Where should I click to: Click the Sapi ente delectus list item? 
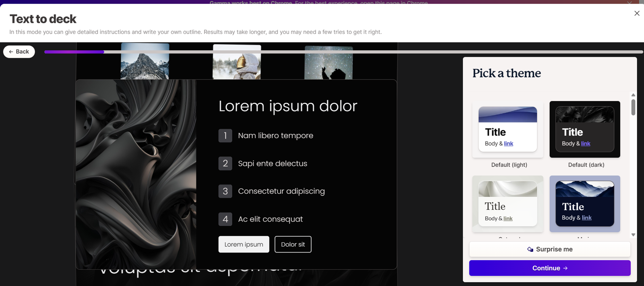click(x=272, y=163)
